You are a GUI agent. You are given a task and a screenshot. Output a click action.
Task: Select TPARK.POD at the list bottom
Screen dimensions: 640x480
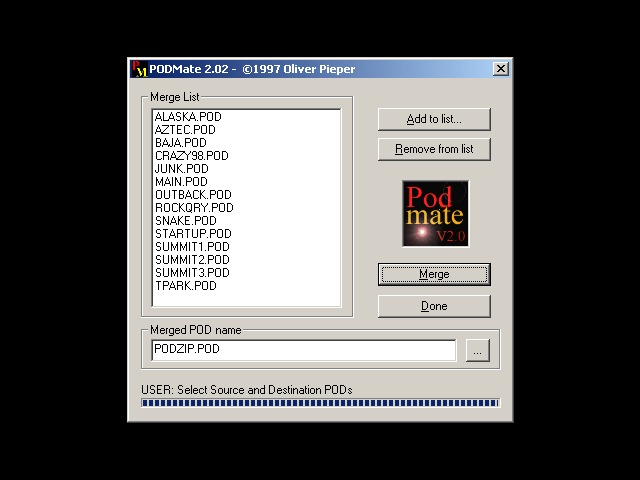(x=186, y=286)
